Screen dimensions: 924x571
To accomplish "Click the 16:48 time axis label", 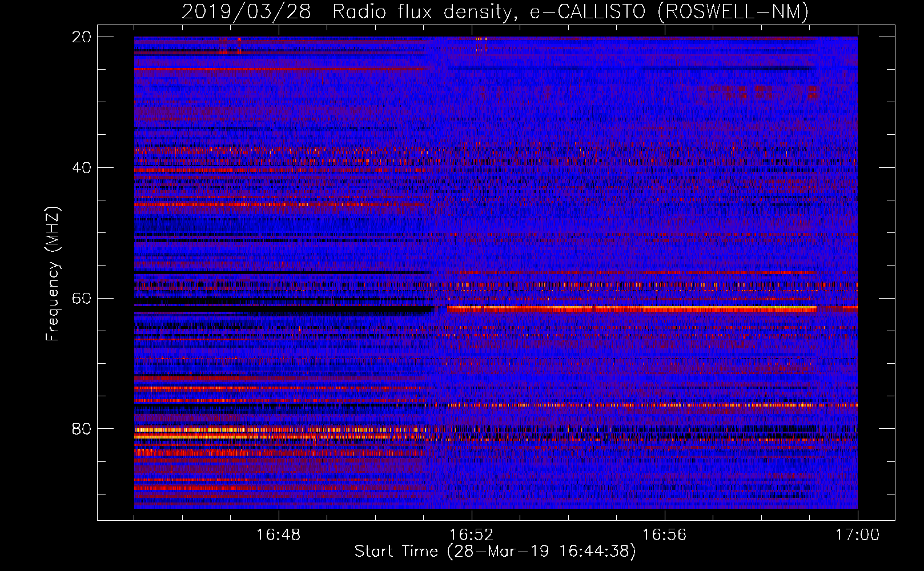I will pos(278,535).
